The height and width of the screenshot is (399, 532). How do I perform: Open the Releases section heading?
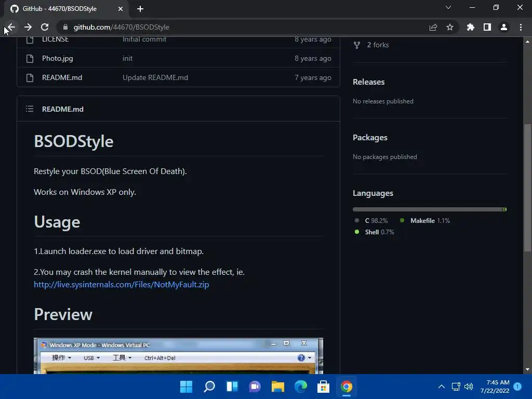368,82
